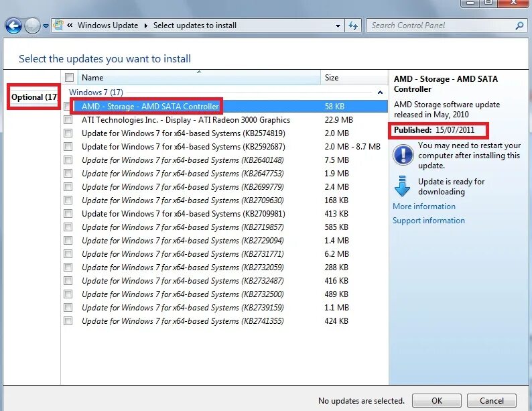
Task: Select the KB2741355 update row
Action: click(x=225, y=321)
